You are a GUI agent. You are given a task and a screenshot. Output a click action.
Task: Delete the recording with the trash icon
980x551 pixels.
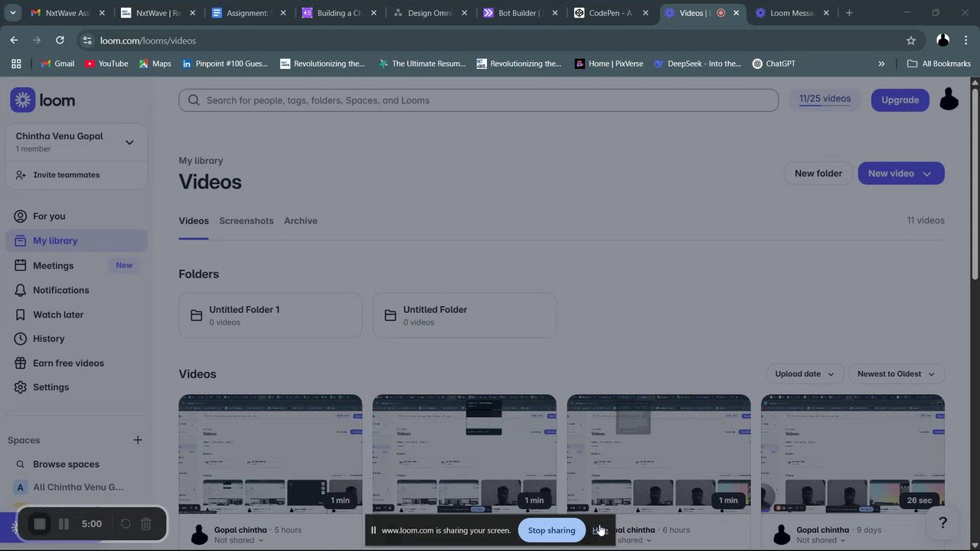pyautogui.click(x=146, y=524)
